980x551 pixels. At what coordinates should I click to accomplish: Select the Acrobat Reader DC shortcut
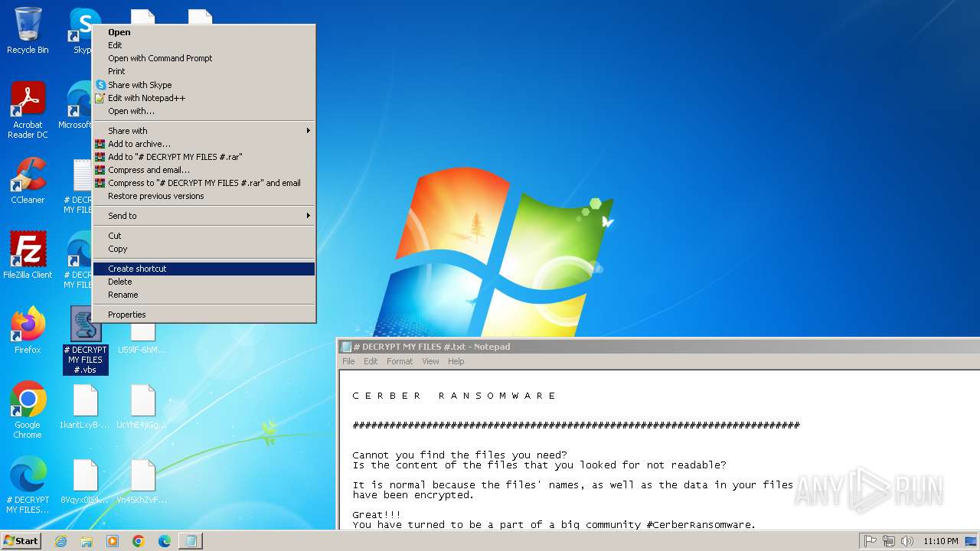pos(28,111)
